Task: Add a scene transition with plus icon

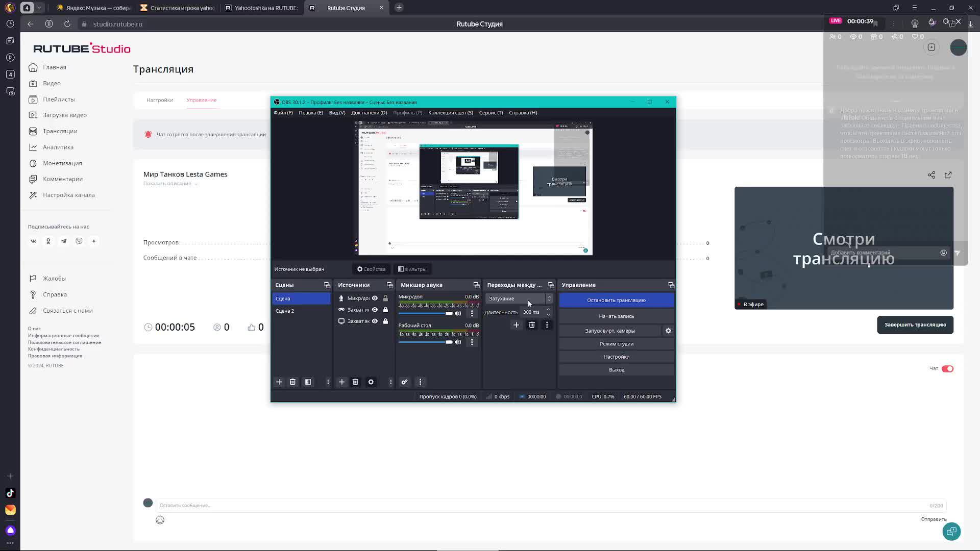Action: [516, 325]
